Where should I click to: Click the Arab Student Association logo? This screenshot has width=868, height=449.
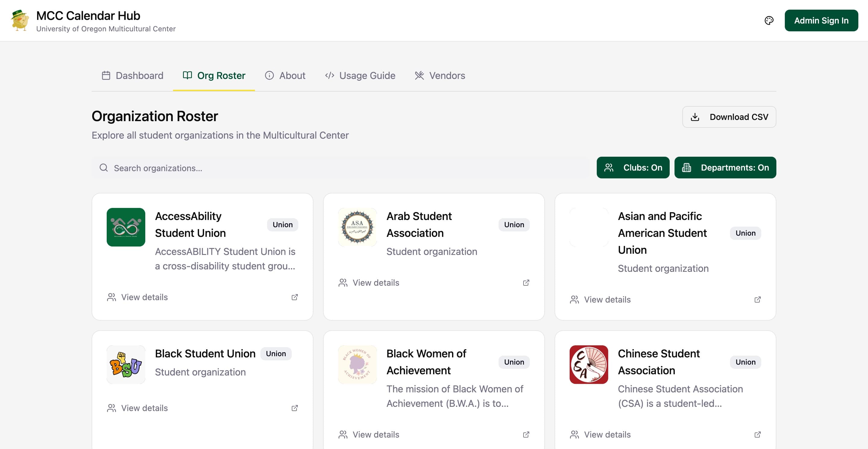click(357, 228)
